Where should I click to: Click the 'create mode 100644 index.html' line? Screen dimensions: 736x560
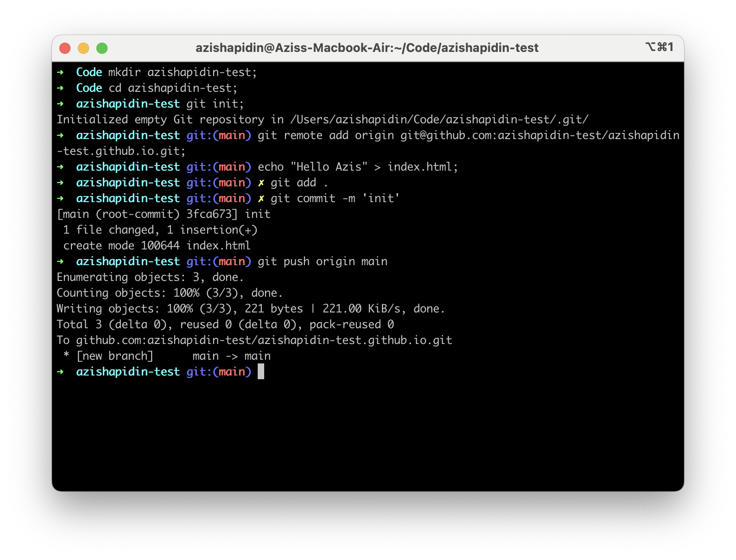point(157,246)
